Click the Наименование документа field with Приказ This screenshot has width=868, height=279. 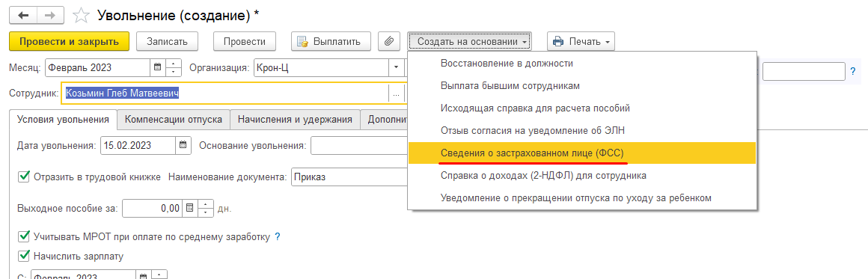click(349, 177)
